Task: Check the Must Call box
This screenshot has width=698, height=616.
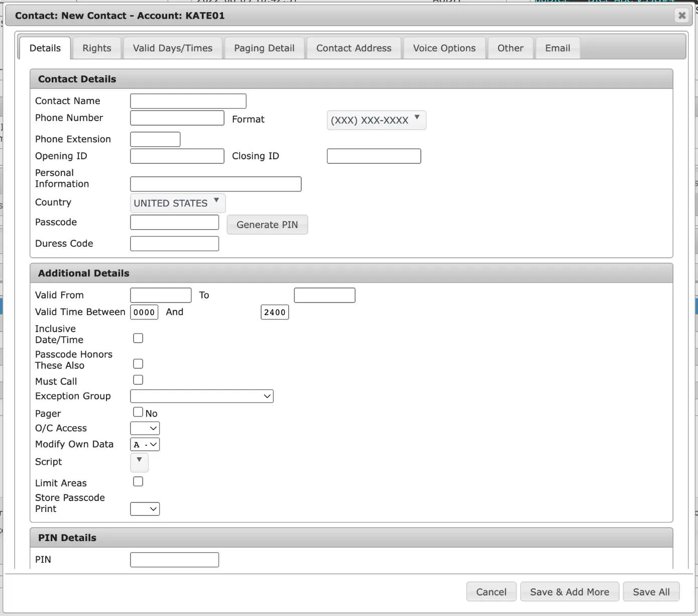Action: (x=138, y=380)
